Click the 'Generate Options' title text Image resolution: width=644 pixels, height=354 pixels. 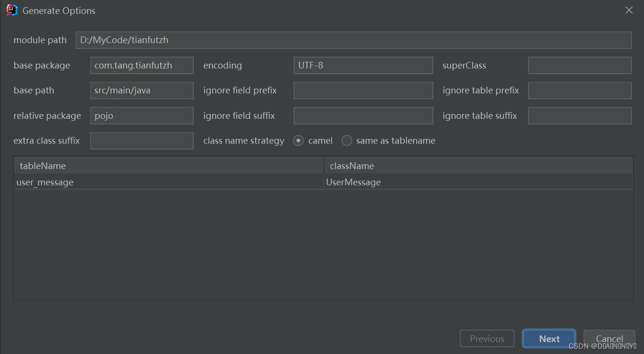pos(59,11)
